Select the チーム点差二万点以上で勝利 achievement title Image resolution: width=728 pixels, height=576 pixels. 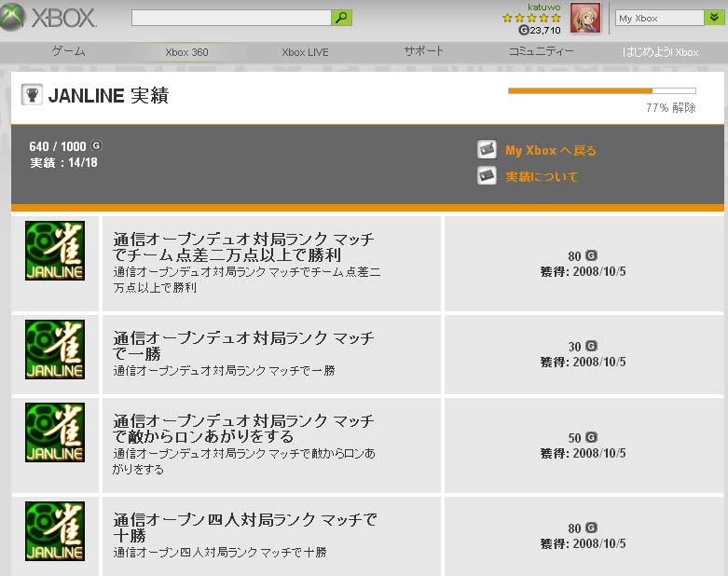click(x=243, y=247)
